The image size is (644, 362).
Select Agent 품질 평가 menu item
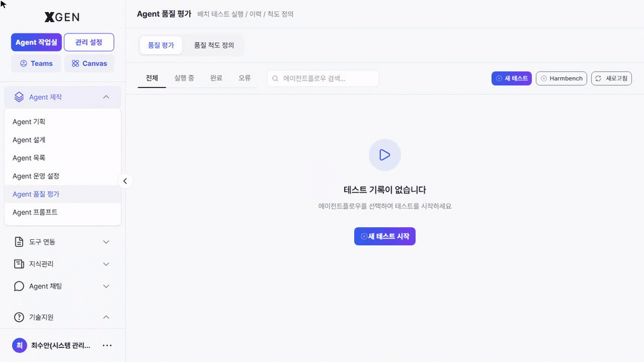[62, 194]
